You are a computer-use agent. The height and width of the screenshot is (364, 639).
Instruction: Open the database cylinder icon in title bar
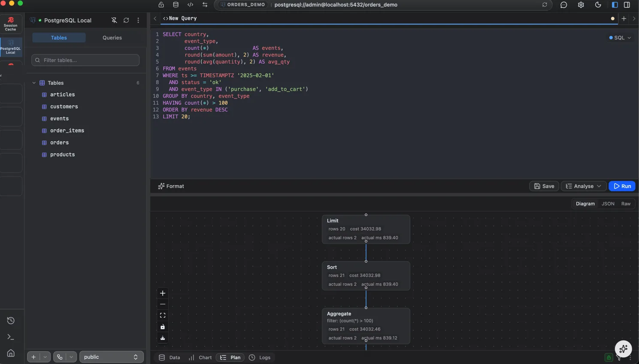tap(176, 5)
